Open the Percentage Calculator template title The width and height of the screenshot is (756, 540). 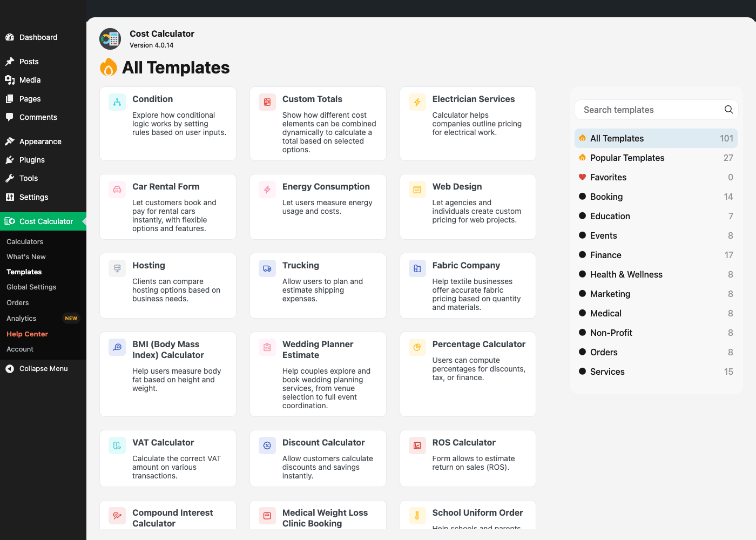pos(479,345)
